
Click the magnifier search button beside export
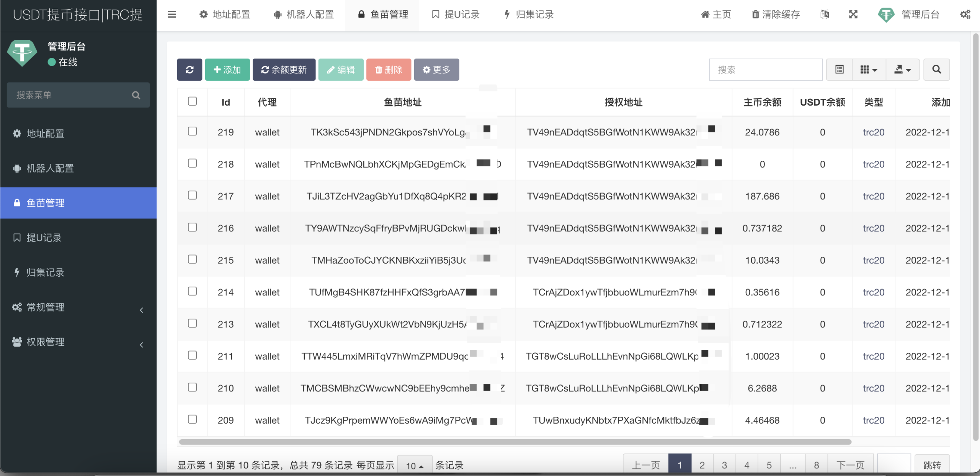936,70
